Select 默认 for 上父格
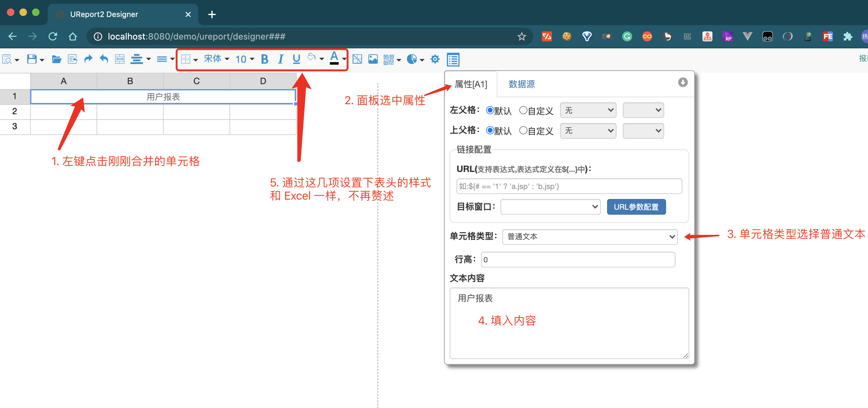Image resolution: width=868 pixels, height=408 pixels. pyautogui.click(x=490, y=131)
